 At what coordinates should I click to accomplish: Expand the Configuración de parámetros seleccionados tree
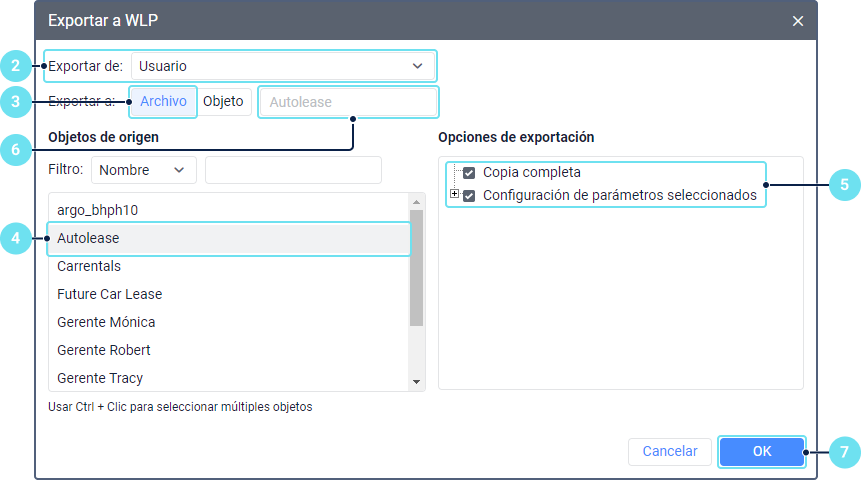pyautogui.click(x=454, y=194)
